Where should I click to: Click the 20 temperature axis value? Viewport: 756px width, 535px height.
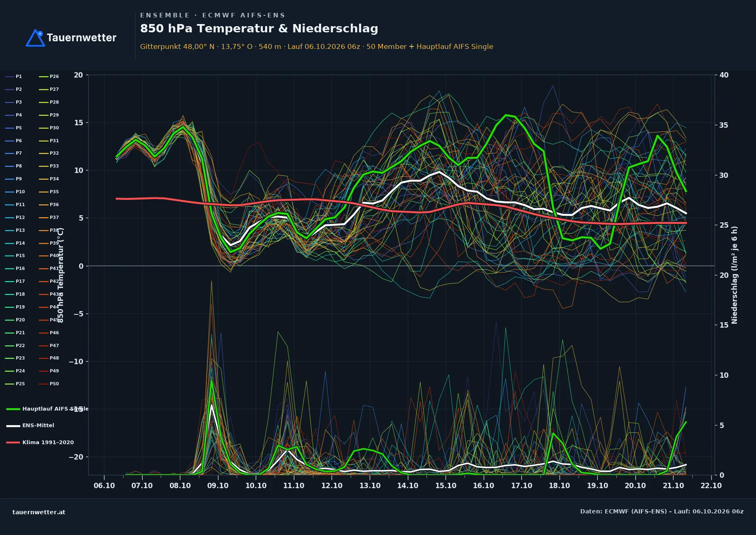tap(78, 75)
